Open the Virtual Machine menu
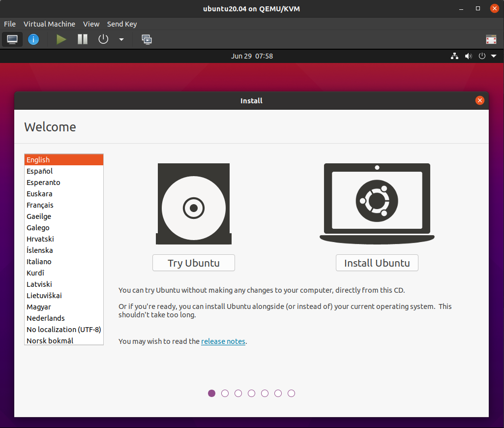The image size is (504, 428). click(49, 24)
